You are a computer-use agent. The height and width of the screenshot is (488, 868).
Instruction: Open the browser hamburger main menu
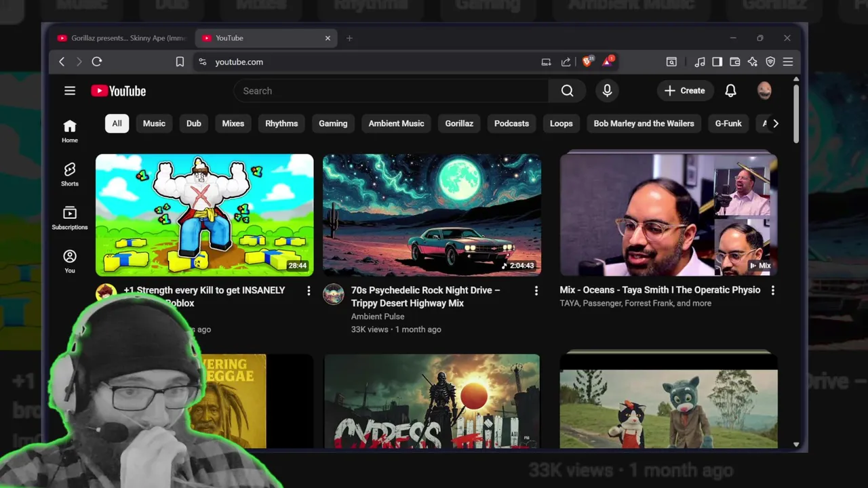787,62
